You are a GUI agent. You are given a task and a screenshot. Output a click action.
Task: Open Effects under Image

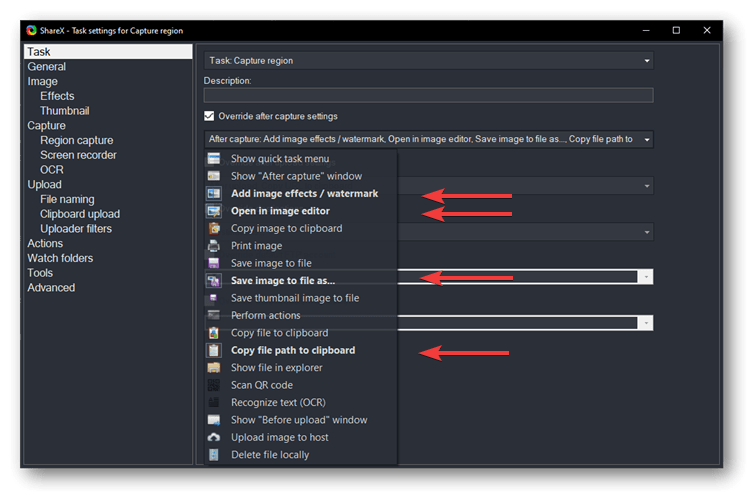click(x=57, y=96)
